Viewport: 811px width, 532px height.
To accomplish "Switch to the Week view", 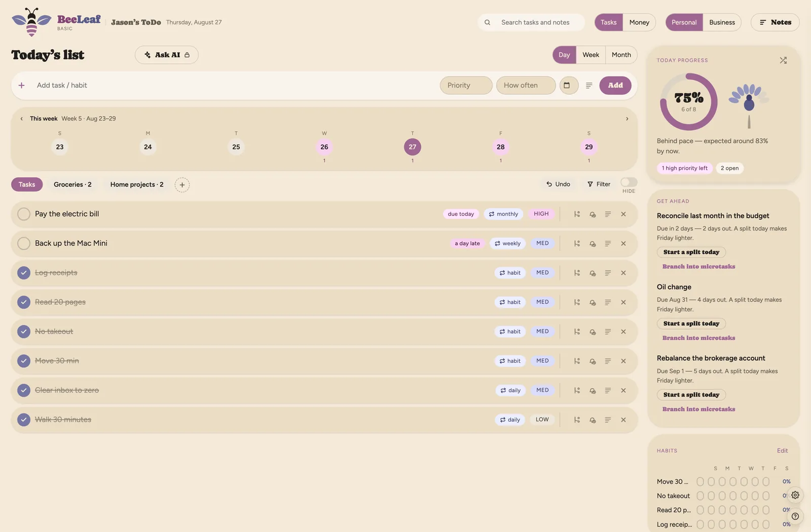I will tap(591, 55).
